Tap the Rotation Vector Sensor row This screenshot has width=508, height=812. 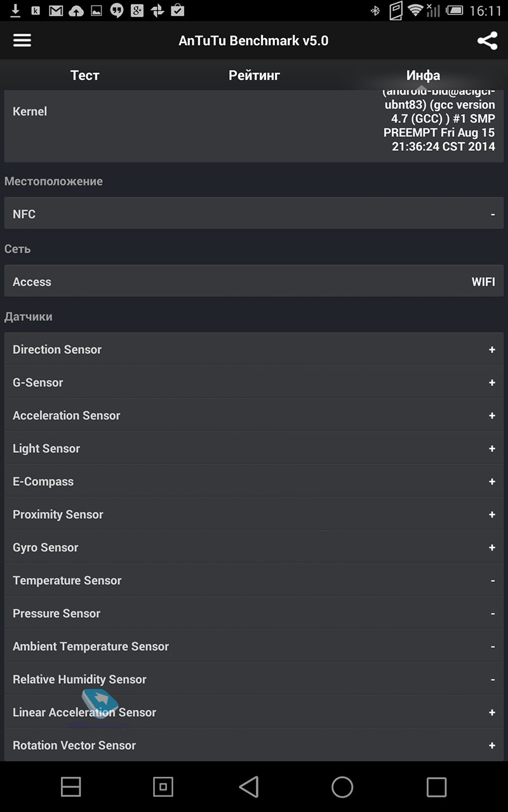(x=254, y=745)
